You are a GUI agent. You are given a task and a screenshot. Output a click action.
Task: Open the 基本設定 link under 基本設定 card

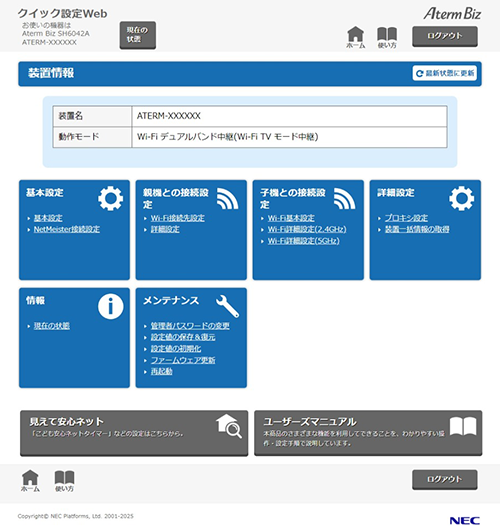tap(48, 218)
